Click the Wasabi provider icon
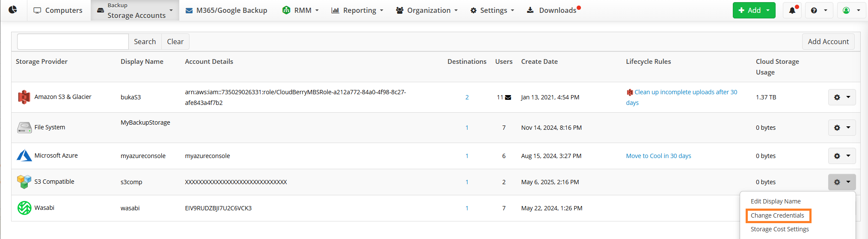The height and width of the screenshot is (239, 868). 24,208
